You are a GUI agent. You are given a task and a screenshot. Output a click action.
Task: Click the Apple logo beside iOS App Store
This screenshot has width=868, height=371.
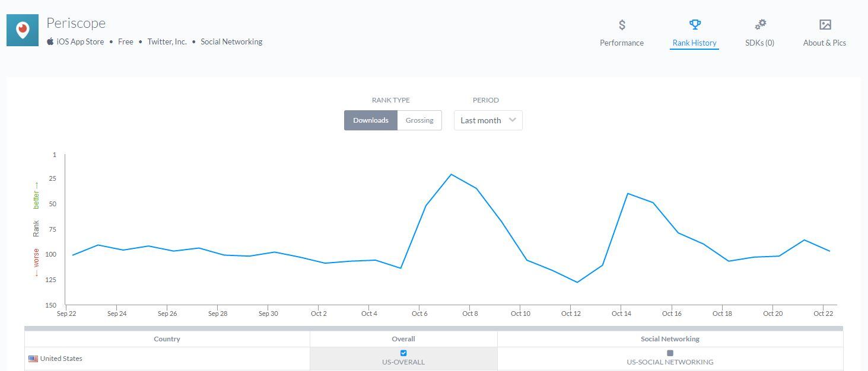tap(50, 41)
